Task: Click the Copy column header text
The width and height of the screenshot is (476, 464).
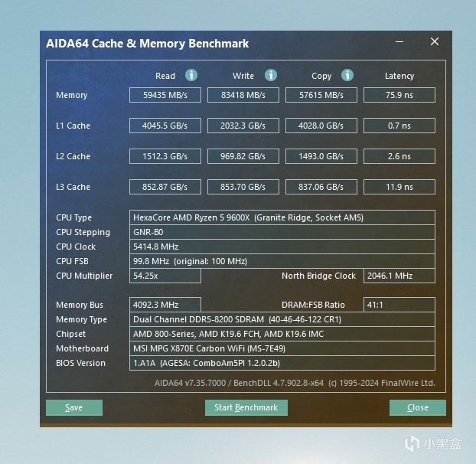Action: (321, 76)
